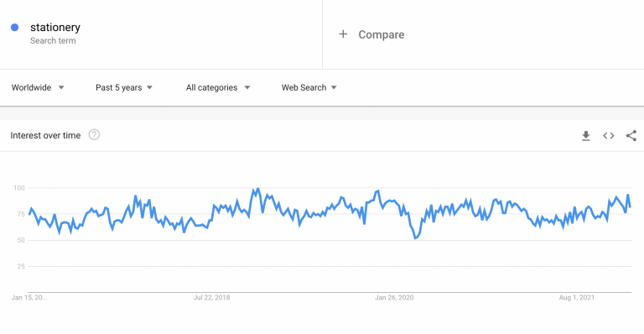Viewport: 644px width, 334px height.
Task: Edit the stationery search term
Action: tap(55, 28)
